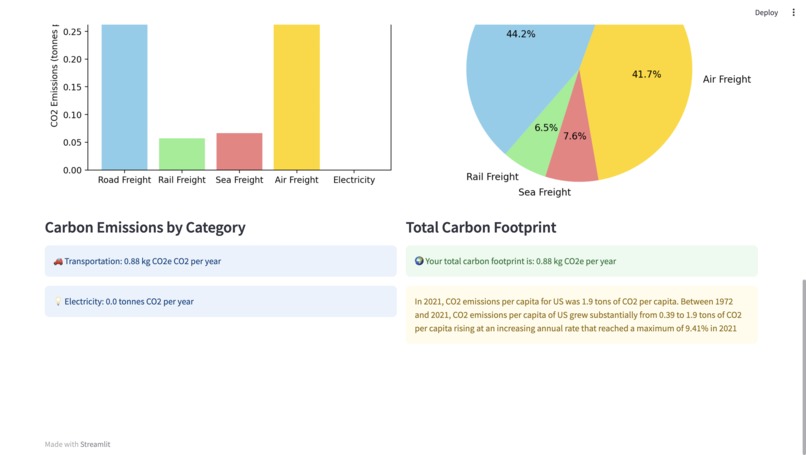This screenshot has height=455, width=806.
Task: Click the green Rail Freight bar
Action: tap(182, 154)
